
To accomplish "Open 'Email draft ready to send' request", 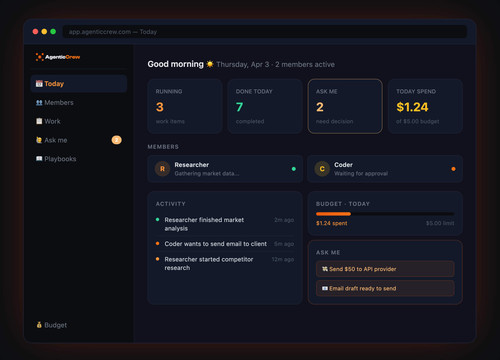I will tap(385, 288).
